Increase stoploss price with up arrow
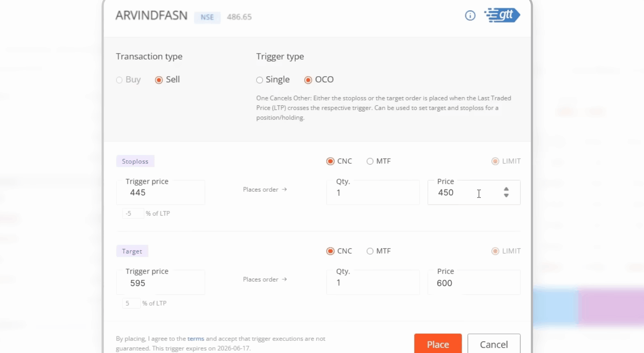The image size is (644, 353). [506, 189]
